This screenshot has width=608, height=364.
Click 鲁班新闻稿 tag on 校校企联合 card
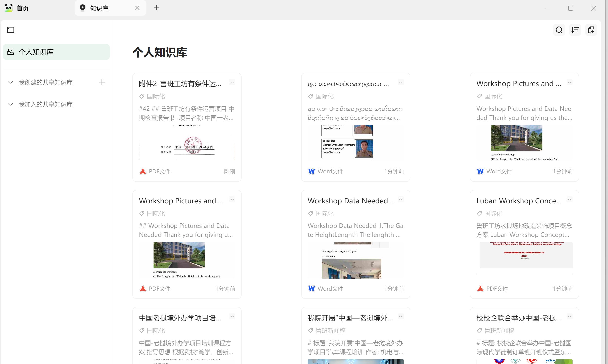click(x=499, y=331)
